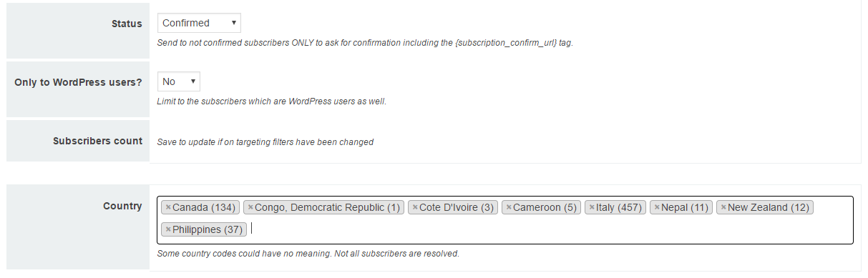Remove the Italy (457) tag via x
Screen dimensions: 868x278
pyautogui.click(x=593, y=207)
